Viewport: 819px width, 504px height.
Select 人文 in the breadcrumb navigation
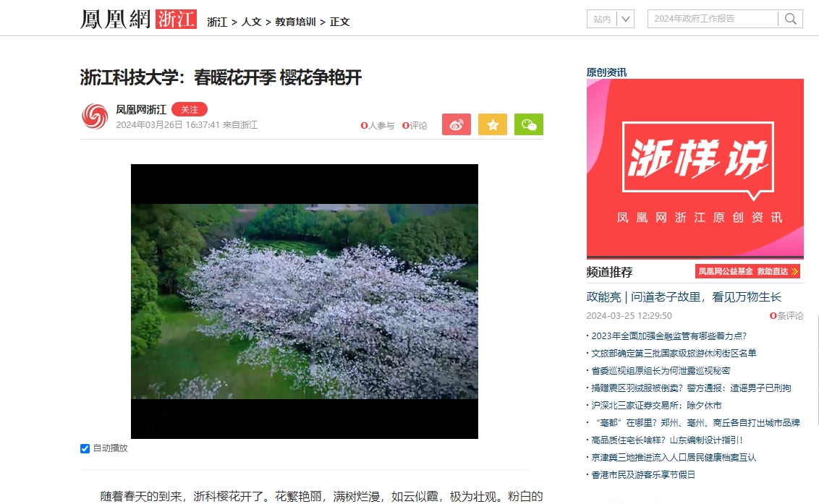tap(252, 22)
